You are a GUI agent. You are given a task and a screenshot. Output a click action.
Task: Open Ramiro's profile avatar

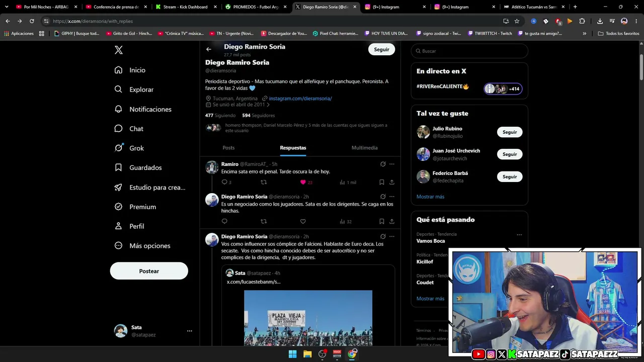click(x=212, y=167)
